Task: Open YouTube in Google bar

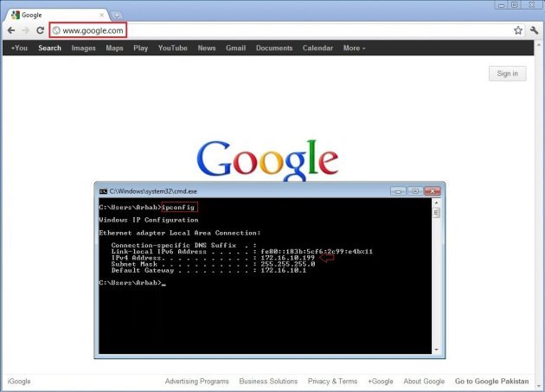Action: (x=173, y=48)
